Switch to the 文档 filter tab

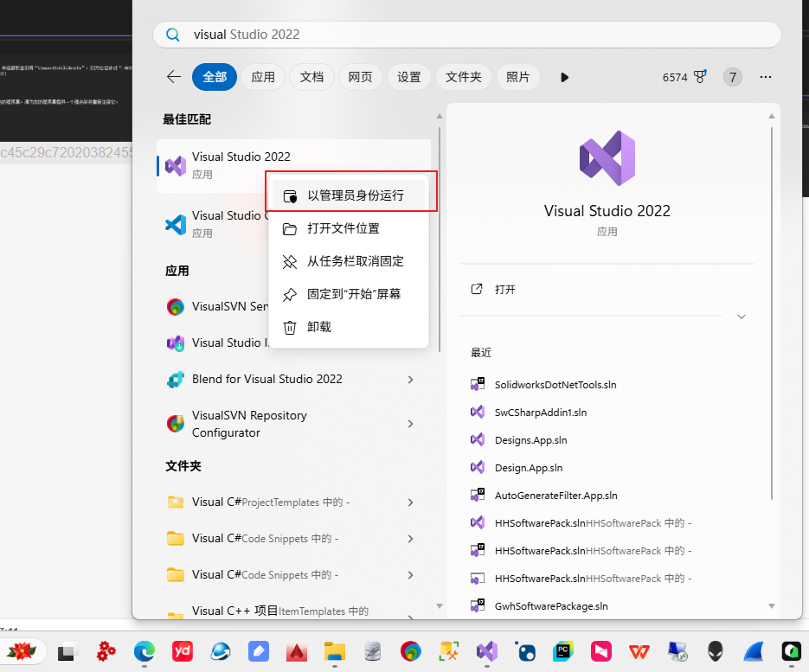[x=311, y=77]
